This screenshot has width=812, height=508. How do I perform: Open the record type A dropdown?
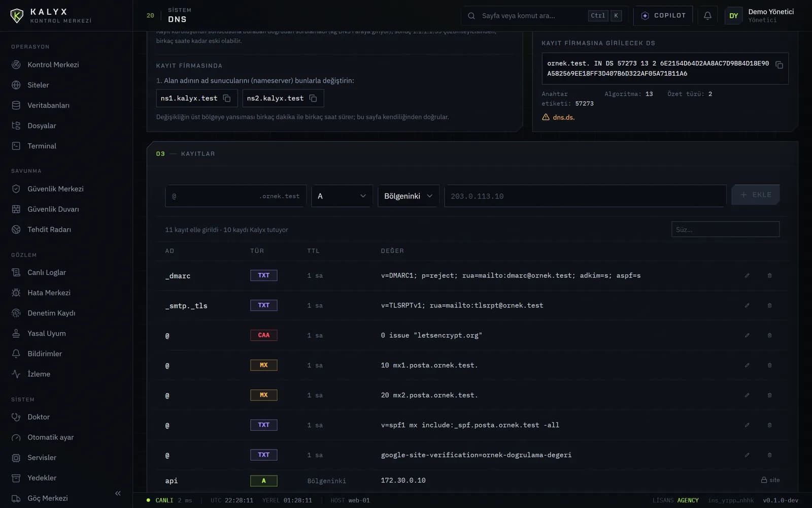point(342,196)
